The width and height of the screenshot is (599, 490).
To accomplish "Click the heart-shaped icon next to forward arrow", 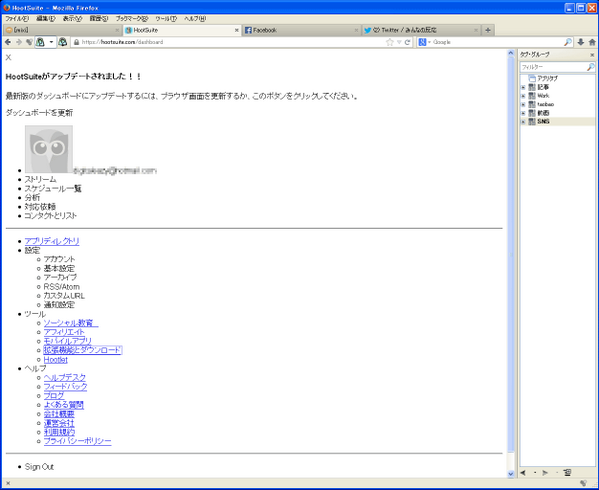I will (29, 42).
